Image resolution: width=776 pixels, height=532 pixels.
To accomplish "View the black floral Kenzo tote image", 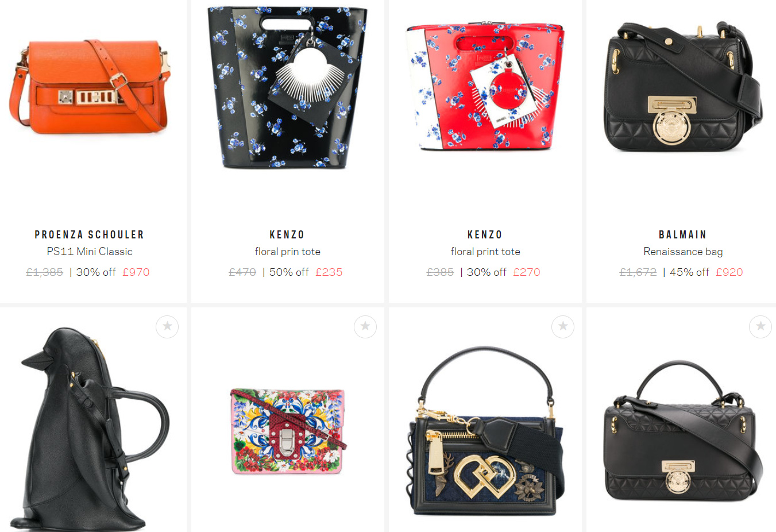I will pyautogui.click(x=287, y=87).
